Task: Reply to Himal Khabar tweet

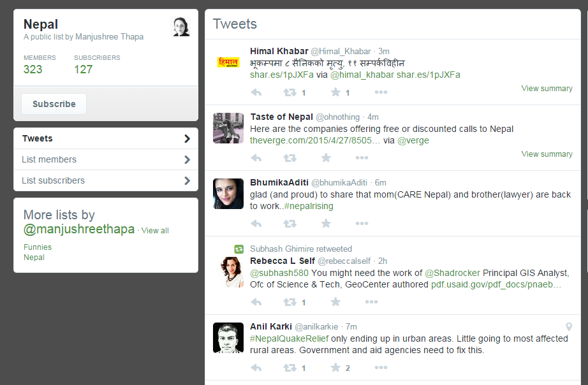Action: coord(256,92)
